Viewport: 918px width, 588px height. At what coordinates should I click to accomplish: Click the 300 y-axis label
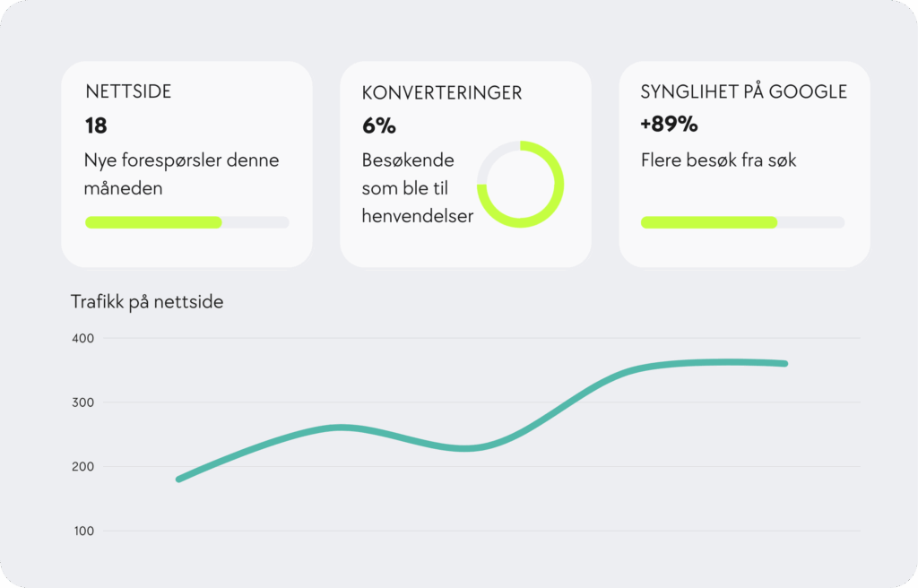pos(84,402)
